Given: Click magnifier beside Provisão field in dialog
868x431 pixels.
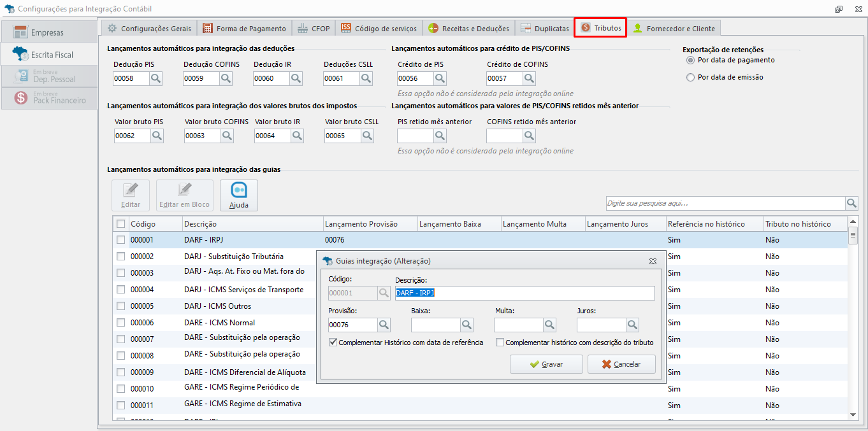Looking at the screenshot, I should tap(384, 325).
